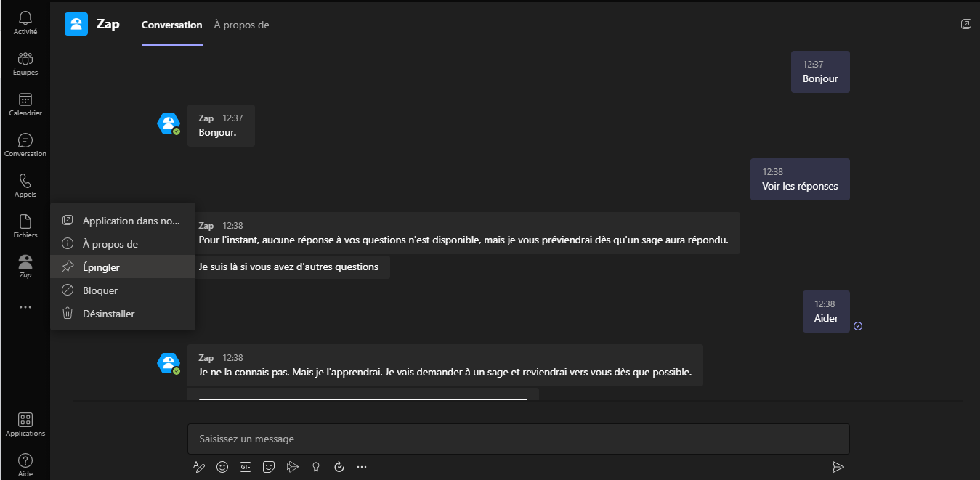The height and width of the screenshot is (480, 980).
Task: Open the Calendrier view
Action: [25, 104]
